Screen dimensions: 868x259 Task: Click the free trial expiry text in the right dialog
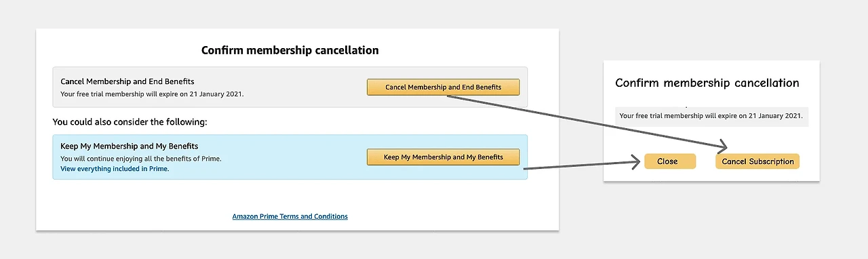click(711, 116)
